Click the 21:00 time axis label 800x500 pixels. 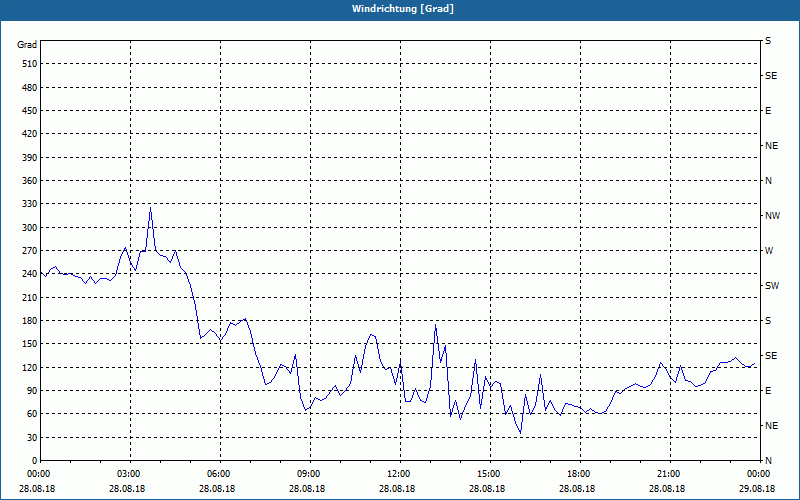tap(669, 474)
